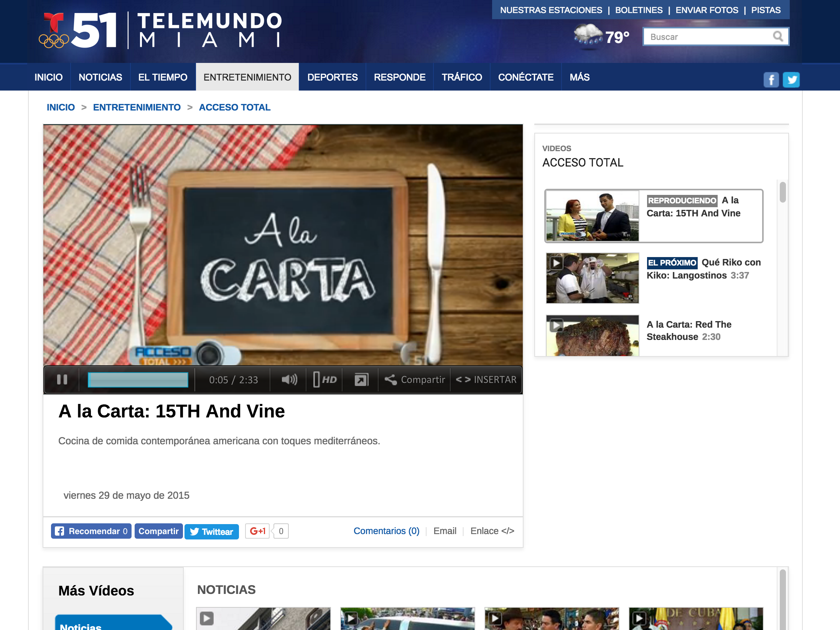This screenshot has width=840, height=630.
Task: Click the Twittear button
Action: [x=212, y=531]
